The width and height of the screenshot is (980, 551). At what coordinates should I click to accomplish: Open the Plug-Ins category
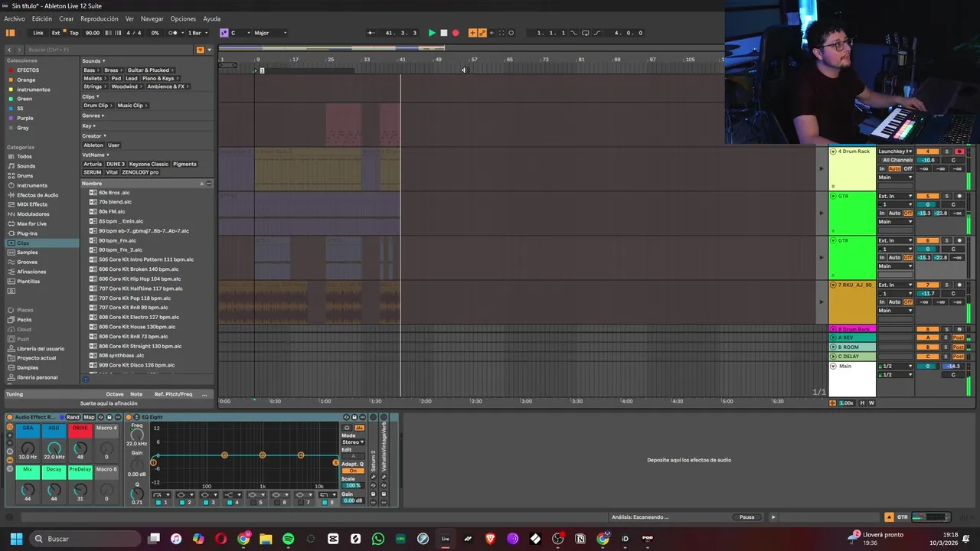click(x=27, y=233)
